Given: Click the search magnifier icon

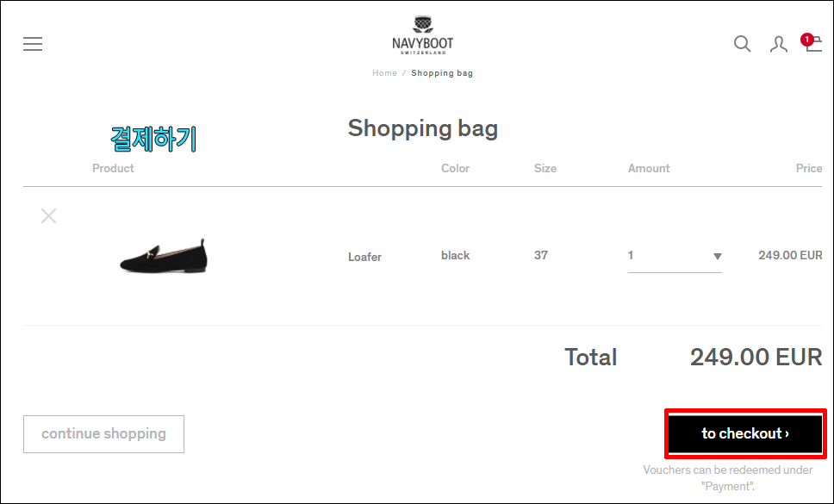Looking at the screenshot, I should (x=742, y=44).
